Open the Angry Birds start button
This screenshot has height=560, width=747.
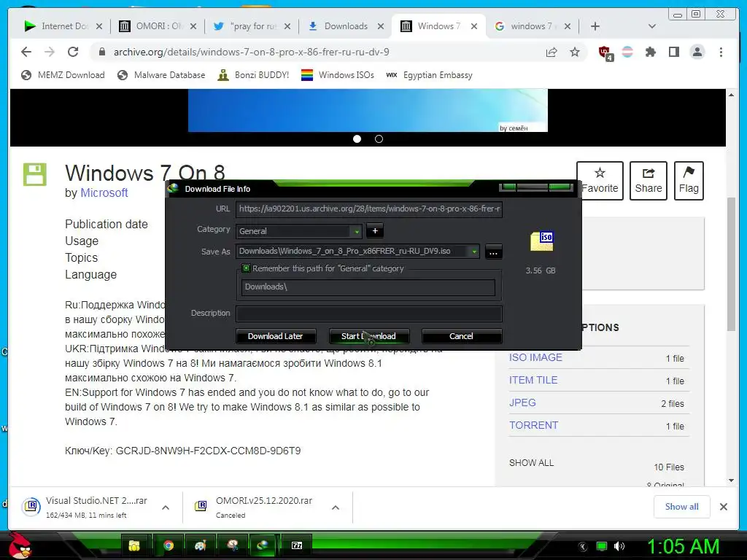coord(20,545)
